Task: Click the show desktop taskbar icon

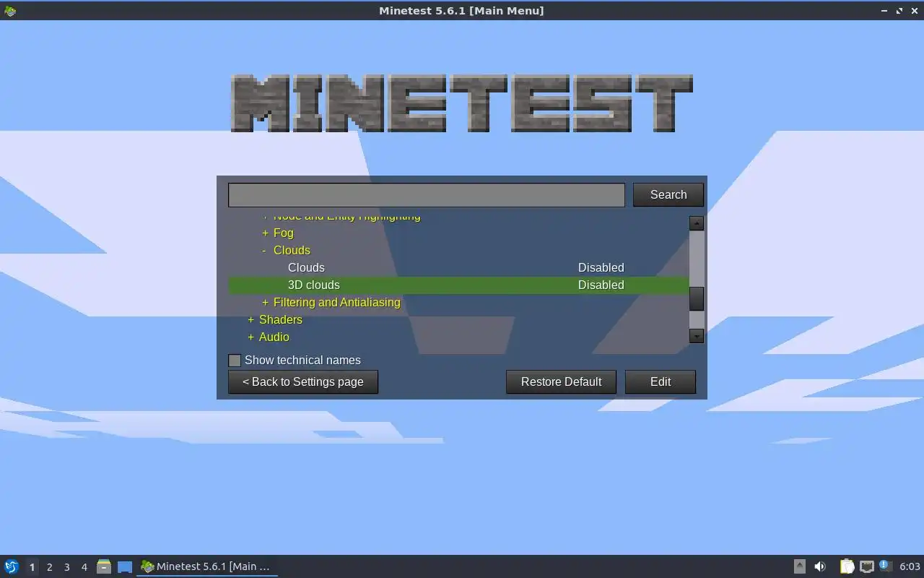Action: point(125,566)
